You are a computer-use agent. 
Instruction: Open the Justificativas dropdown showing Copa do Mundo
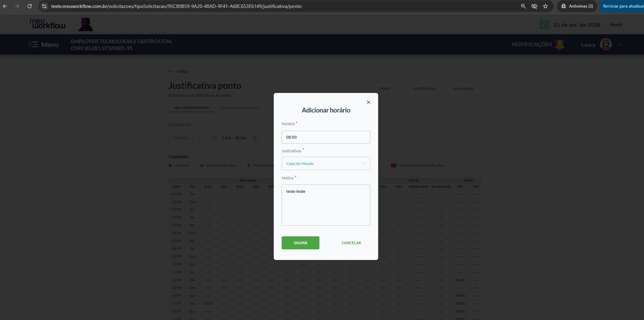coord(326,164)
